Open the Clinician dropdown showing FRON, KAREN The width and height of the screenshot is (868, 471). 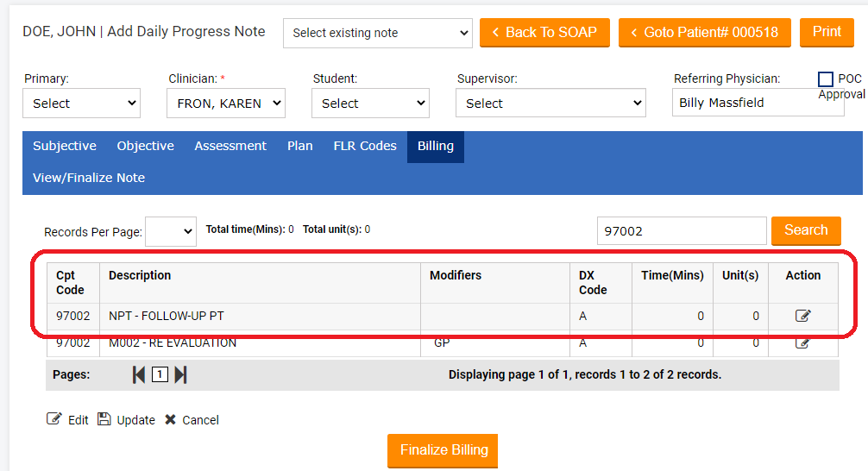(225, 104)
